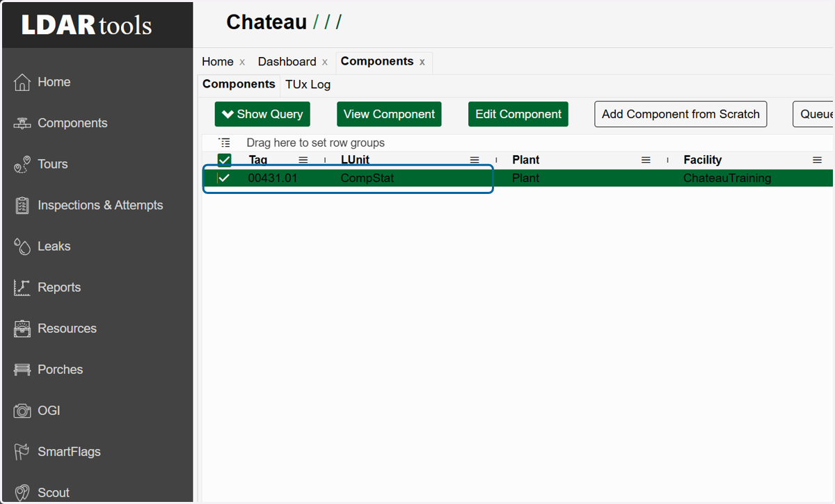Open Tag column menu icon
This screenshot has height=504, width=835.
(303, 160)
